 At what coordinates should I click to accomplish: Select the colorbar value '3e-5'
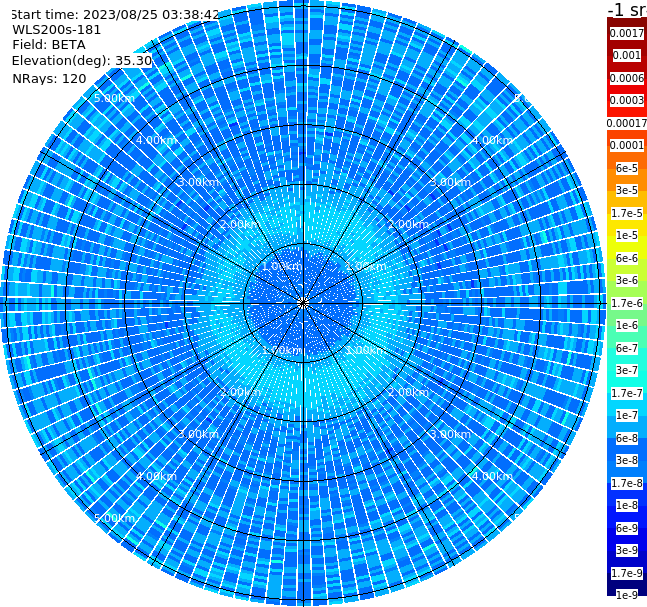coord(627,190)
